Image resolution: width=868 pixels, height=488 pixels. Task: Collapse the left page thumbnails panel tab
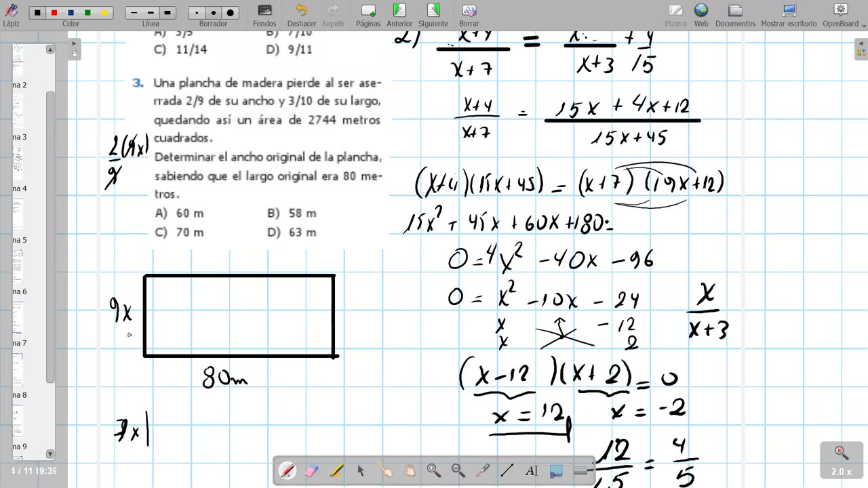click(x=75, y=49)
